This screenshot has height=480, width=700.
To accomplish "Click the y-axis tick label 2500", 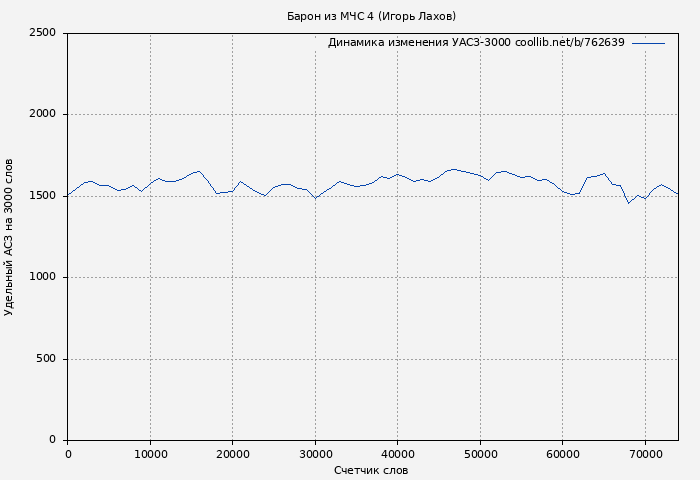I will pos(42,33).
